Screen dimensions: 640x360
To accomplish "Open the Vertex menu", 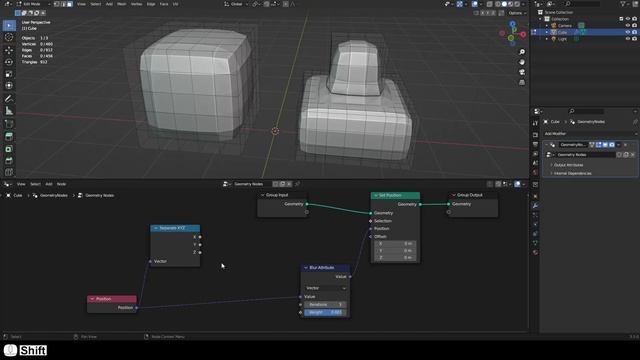I will 136,4.
